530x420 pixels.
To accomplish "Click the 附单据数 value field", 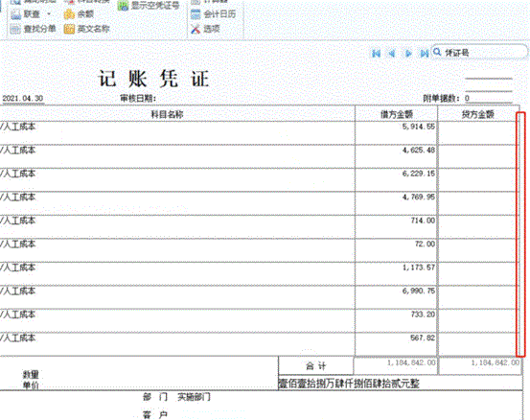I will (x=488, y=99).
